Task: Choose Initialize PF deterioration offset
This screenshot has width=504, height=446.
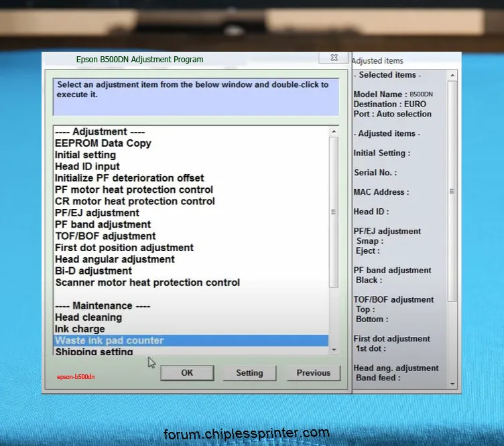Action: (x=191, y=178)
